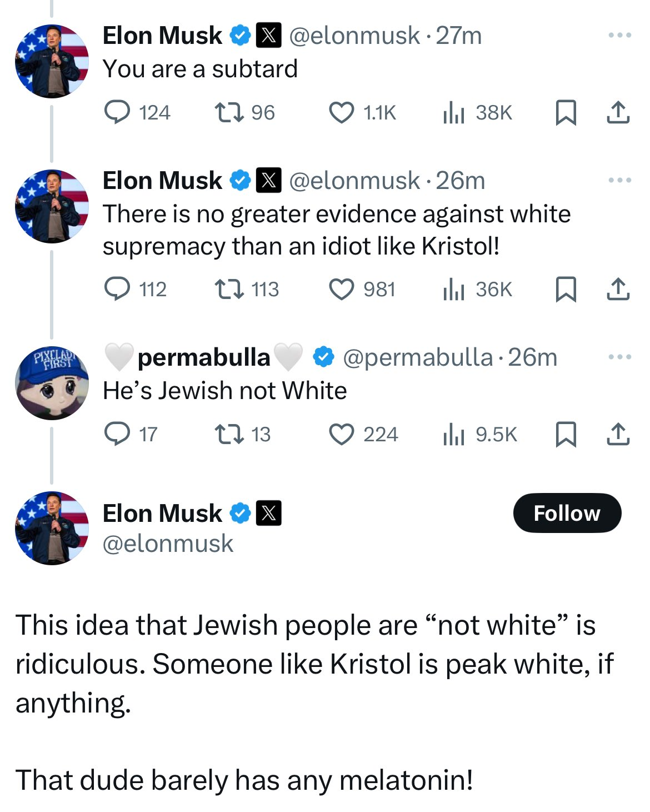The height and width of the screenshot is (812, 650).
Task: Repost permabulla's "He's Jewish not White" post
Action: [229, 434]
